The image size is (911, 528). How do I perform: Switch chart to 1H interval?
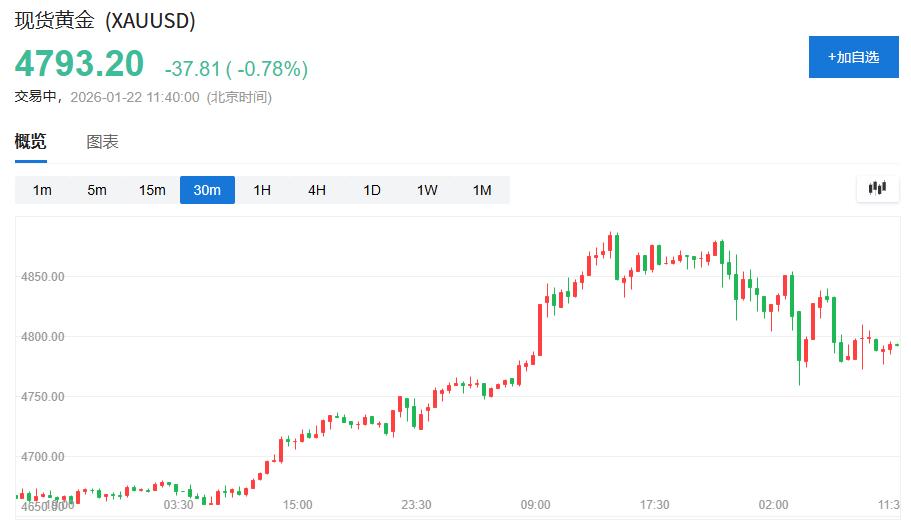click(x=262, y=190)
